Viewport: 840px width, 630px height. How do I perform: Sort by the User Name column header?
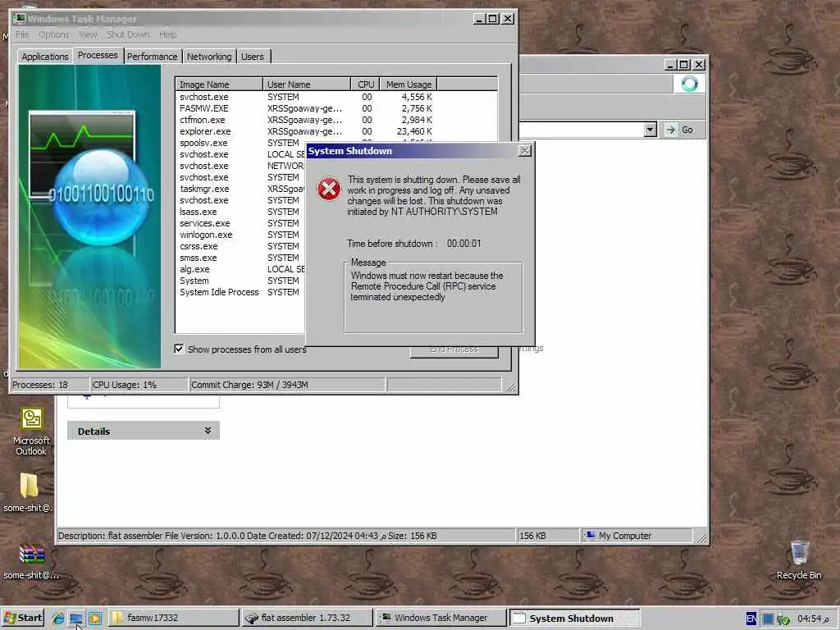point(307,84)
